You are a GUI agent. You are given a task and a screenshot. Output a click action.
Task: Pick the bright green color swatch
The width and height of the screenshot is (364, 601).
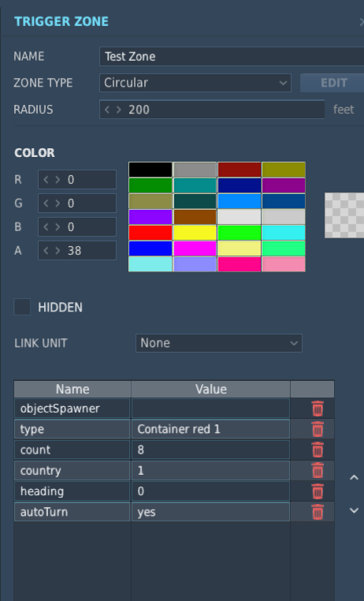[x=240, y=233]
